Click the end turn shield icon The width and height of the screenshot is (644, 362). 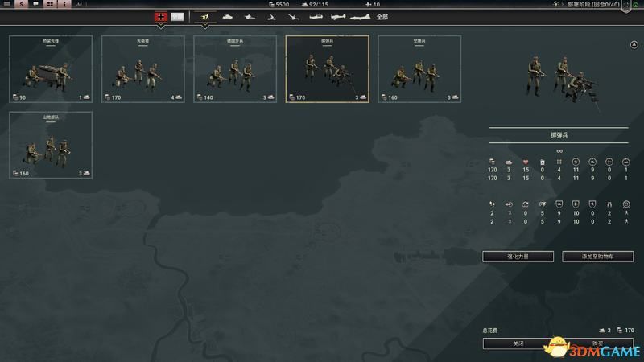[x=626, y=6]
